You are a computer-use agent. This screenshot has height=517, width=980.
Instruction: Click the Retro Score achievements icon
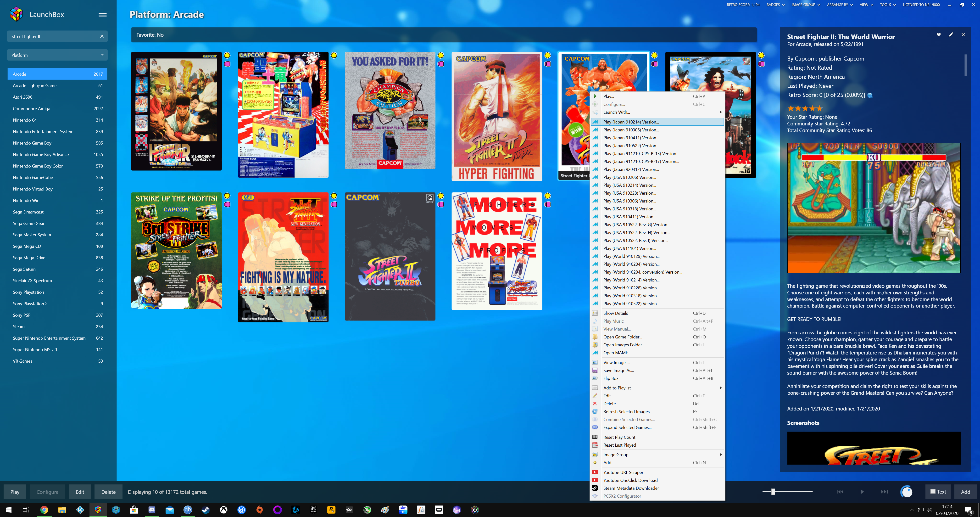[x=870, y=95]
